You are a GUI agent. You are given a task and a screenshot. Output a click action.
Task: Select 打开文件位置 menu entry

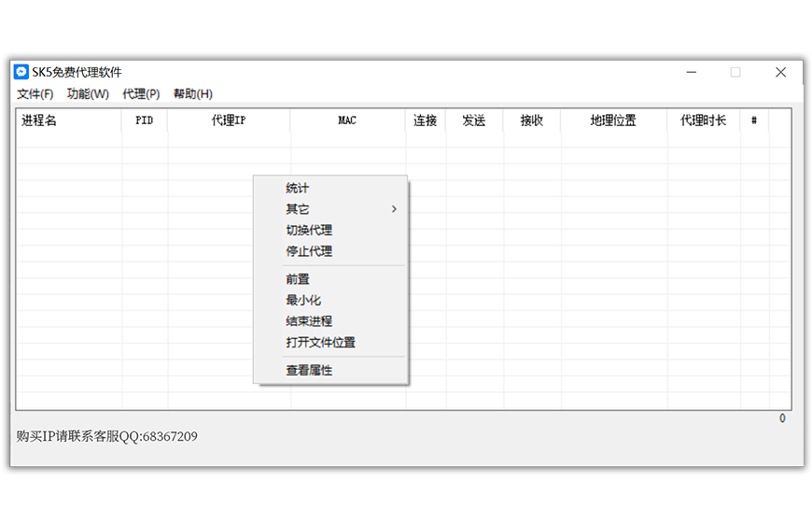(320, 343)
